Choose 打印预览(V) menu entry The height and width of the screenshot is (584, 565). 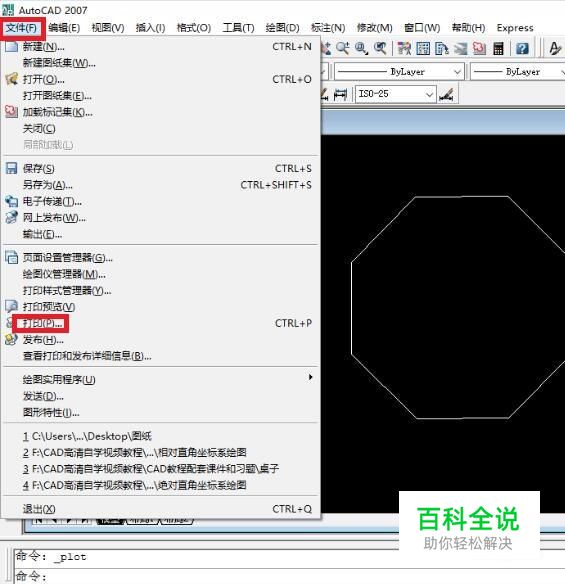(159, 307)
